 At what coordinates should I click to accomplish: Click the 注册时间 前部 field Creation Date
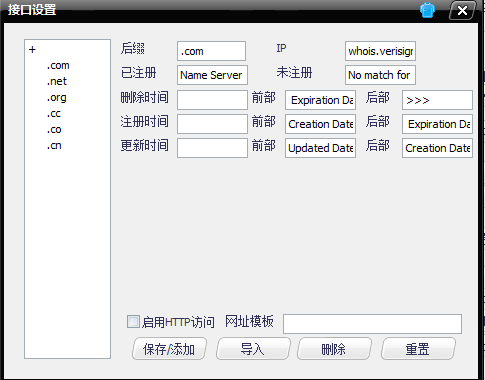(x=320, y=124)
